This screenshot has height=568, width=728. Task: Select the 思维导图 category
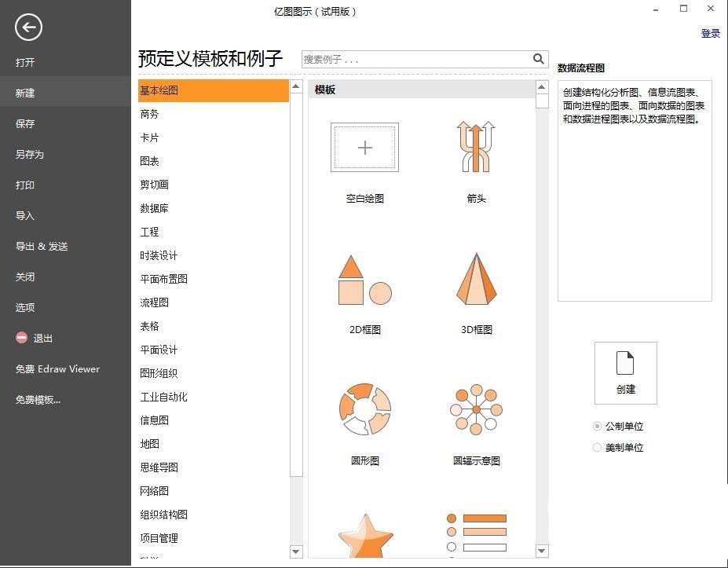pos(159,467)
